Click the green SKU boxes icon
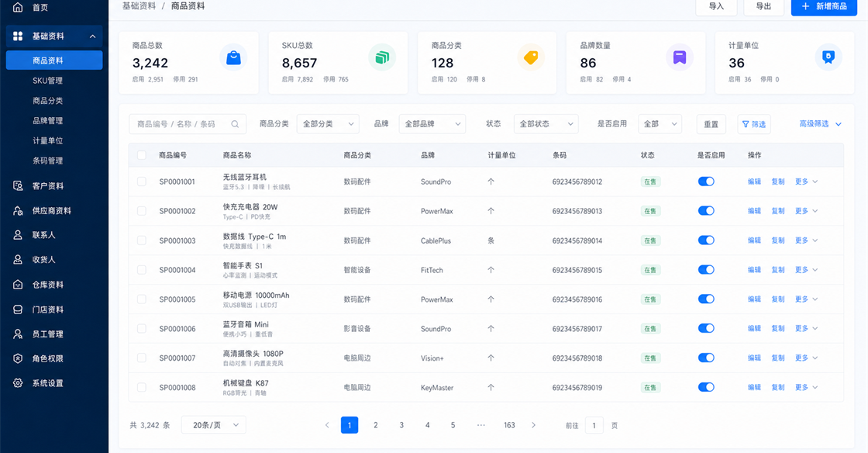Viewport: 868px width, 453px height. click(x=382, y=57)
